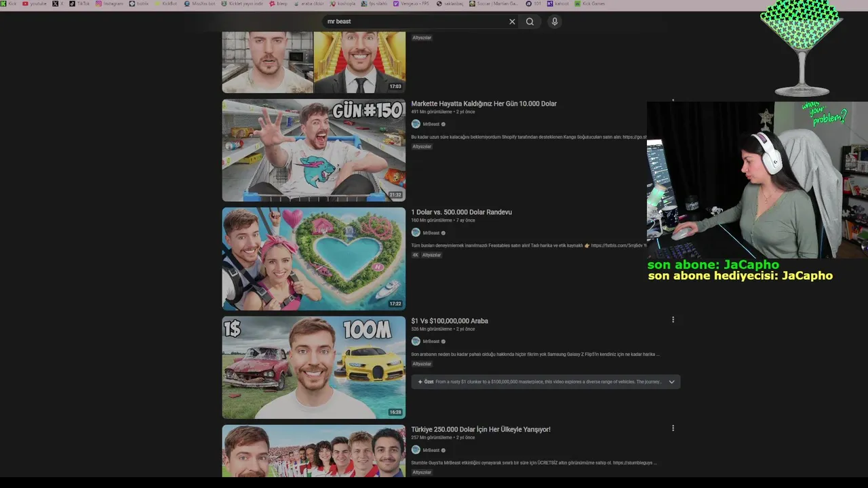Open the Venge.io - FPS bookmark
This screenshot has height=488, width=868.
412,3
